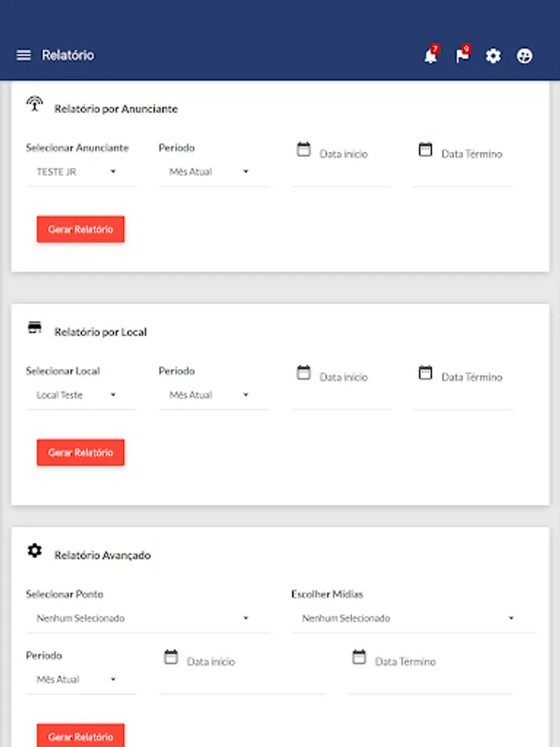This screenshot has width=560, height=747.
Task: Click Gerar Relatório under Relatório por Local
Action: (80, 452)
